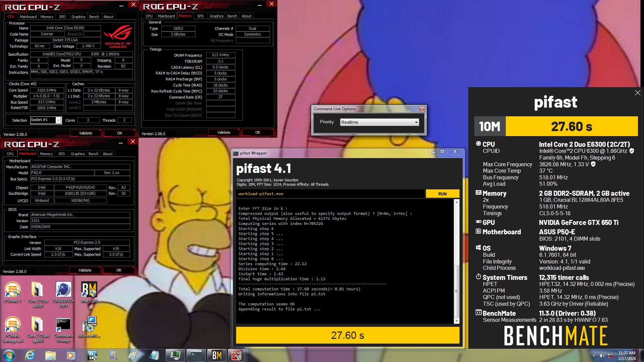Switch to command prompt taskbar icon

pos(196,355)
